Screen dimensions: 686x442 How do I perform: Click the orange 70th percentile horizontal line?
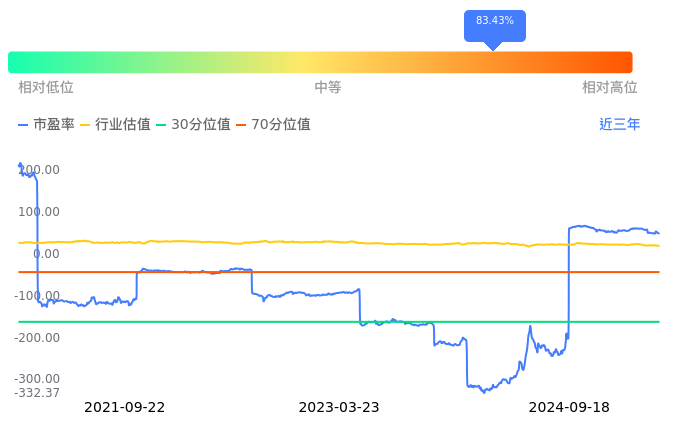[400, 272]
